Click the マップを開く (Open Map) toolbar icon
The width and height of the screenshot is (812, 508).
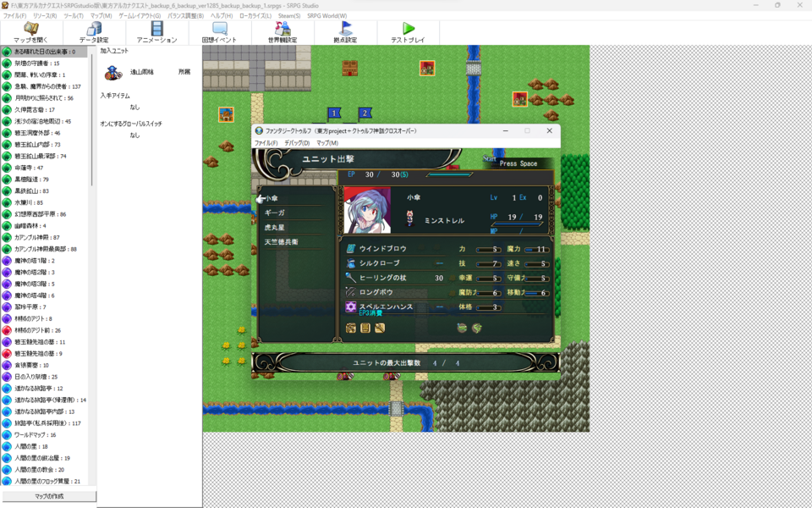[31, 32]
